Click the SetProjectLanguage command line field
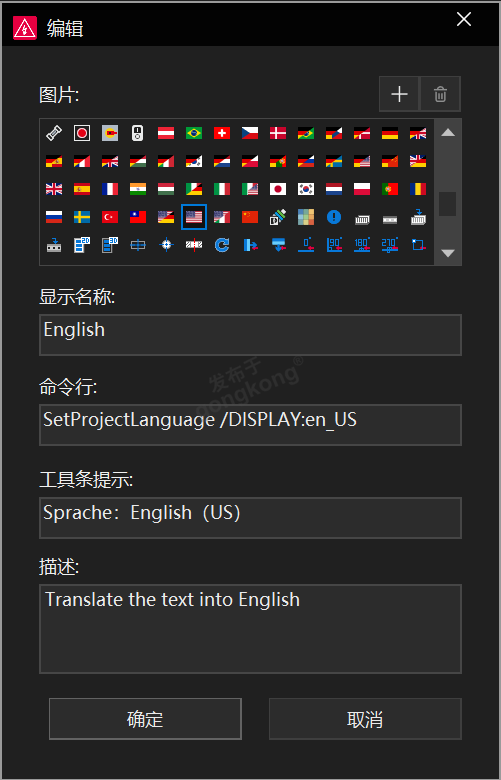Screen dimensions: 501x780 click(250, 425)
